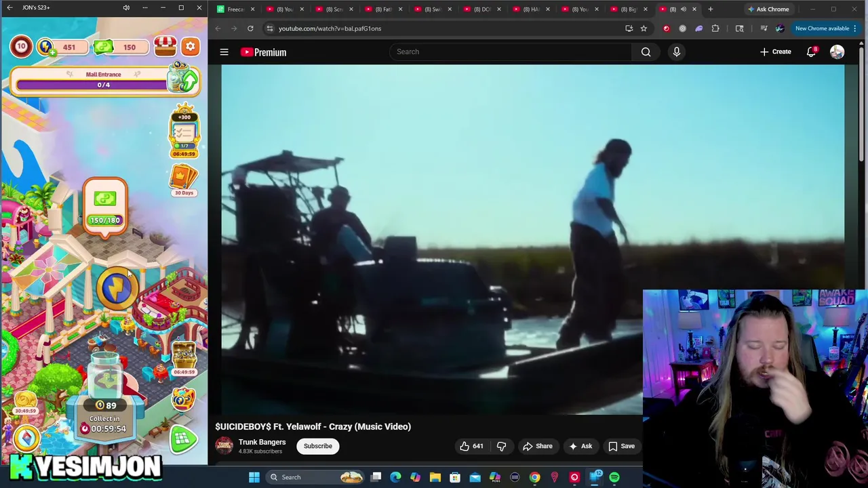Open the coin stack bonus icon
The height and width of the screenshot is (488, 868).
click(x=184, y=358)
